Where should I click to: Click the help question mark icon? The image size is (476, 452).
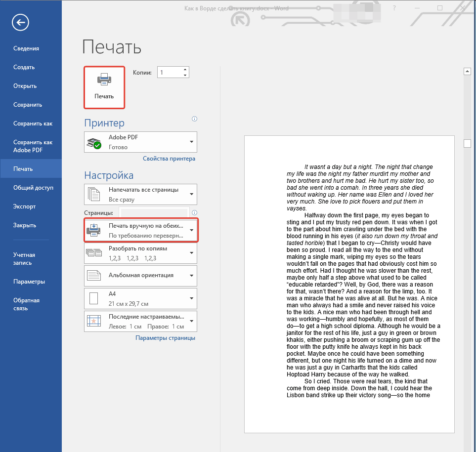[394, 8]
